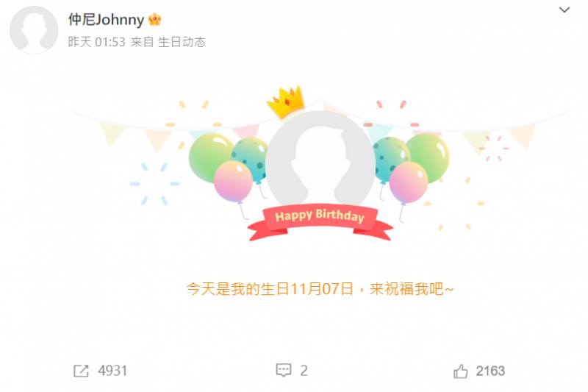
Task: Click the 2163 likes count
Action: coord(490,371)
